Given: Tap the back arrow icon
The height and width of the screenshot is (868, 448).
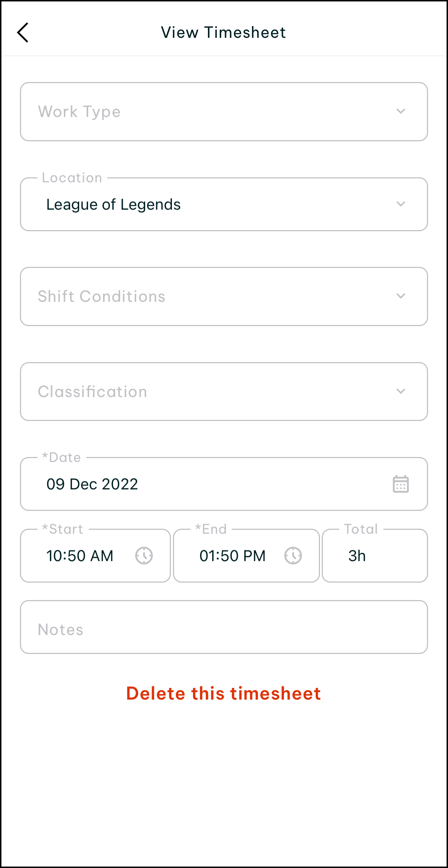Looking at the screenshot, I should 23,32.
